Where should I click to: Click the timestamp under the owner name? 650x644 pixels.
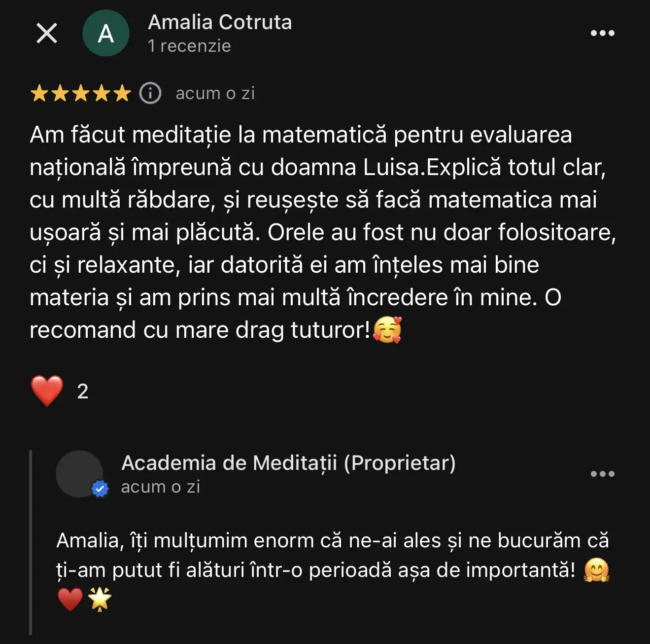[x=161, y=487]
